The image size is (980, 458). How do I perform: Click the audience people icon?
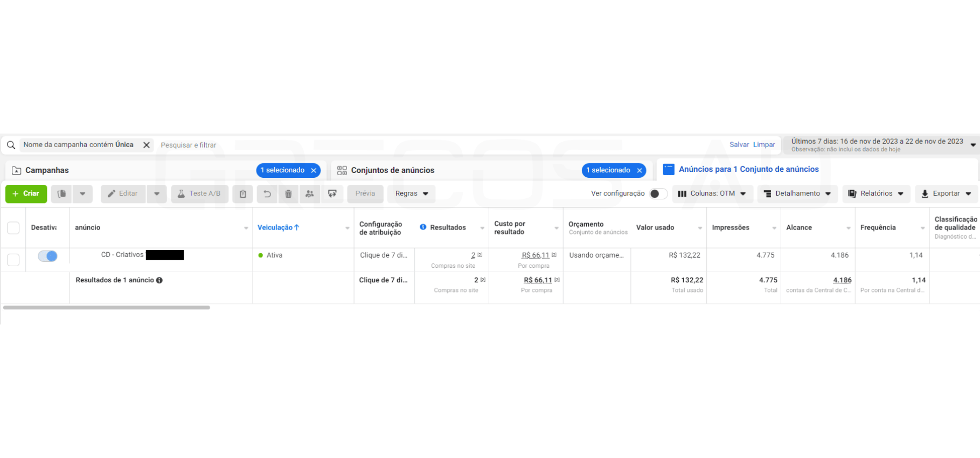coord(309,193)
